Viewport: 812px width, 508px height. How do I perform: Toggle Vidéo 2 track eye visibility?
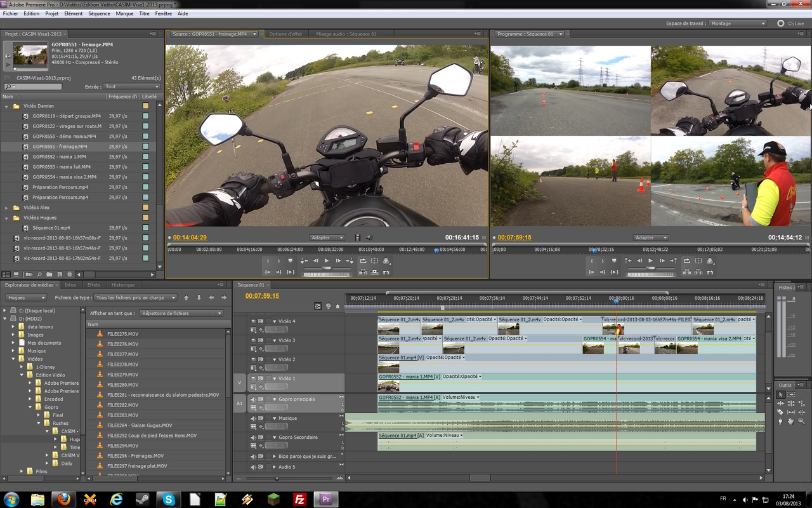(x=253, y=359)
